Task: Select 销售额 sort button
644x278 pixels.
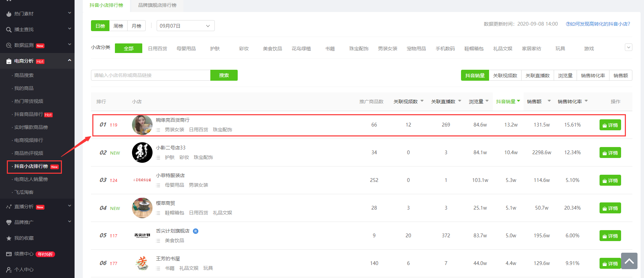Action: [621, 76]
